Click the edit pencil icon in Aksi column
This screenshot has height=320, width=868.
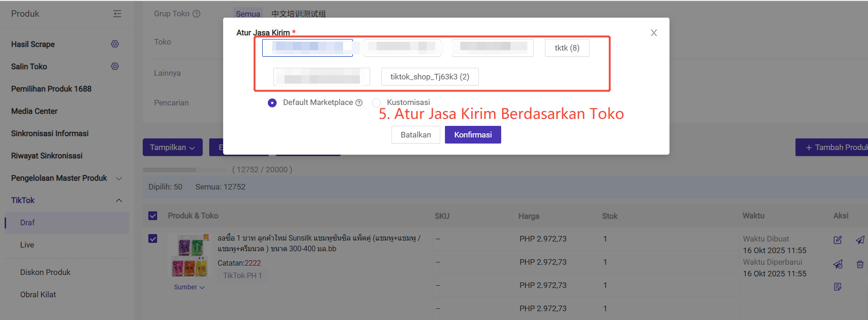(837, 240)
